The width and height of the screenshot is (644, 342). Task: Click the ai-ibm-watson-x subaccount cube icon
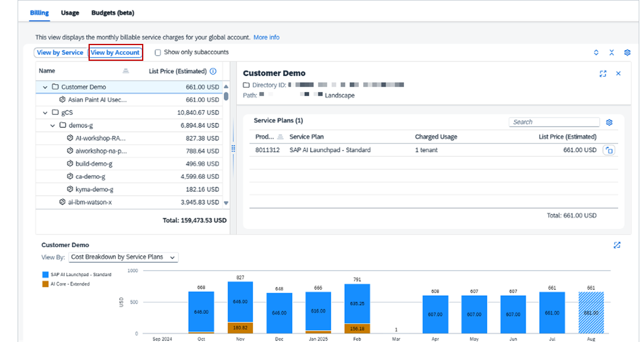[62, 202]
